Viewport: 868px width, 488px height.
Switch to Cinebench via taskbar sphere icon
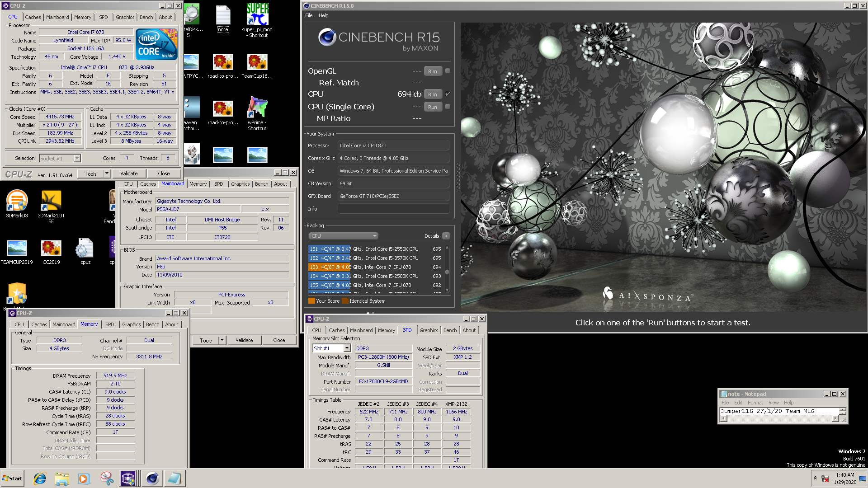[152, 479]
